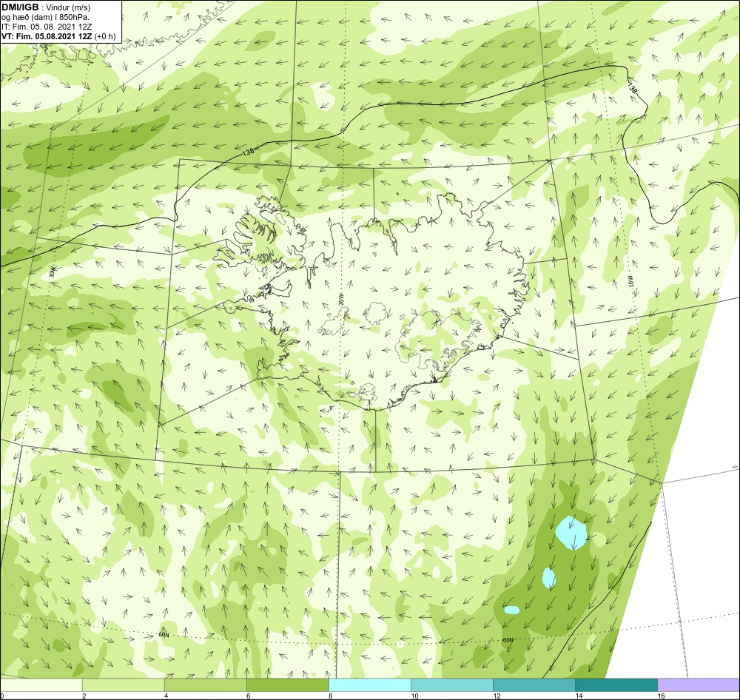The width and height of the screenshot is (740, 700).
Task: Click the '30W' longitude label
Action: point(53,273)
